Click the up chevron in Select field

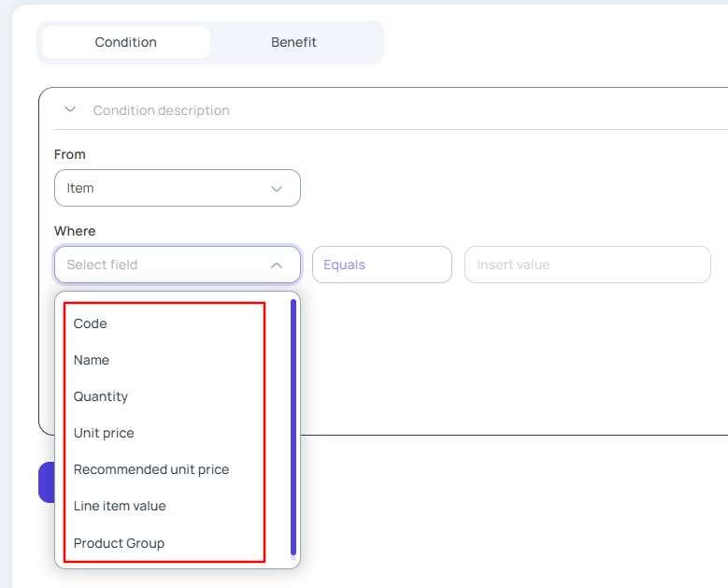coord(277,265)
